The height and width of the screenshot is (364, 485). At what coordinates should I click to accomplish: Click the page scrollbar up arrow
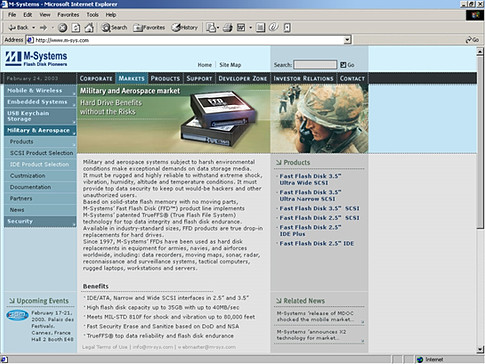pos(480,52)
